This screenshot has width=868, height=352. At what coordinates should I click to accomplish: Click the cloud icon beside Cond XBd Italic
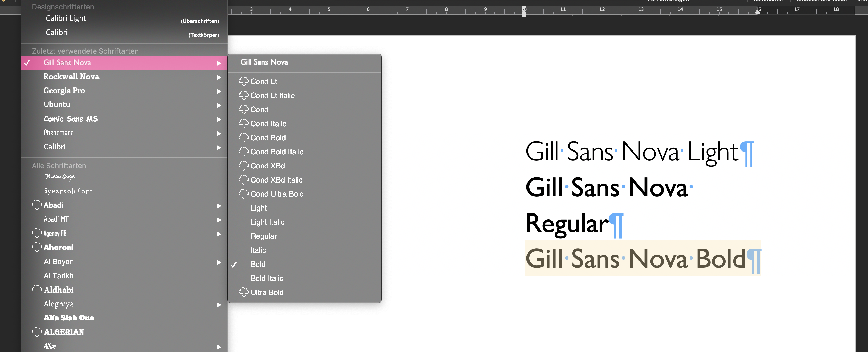pyautogui.click(x=244, y=180)
